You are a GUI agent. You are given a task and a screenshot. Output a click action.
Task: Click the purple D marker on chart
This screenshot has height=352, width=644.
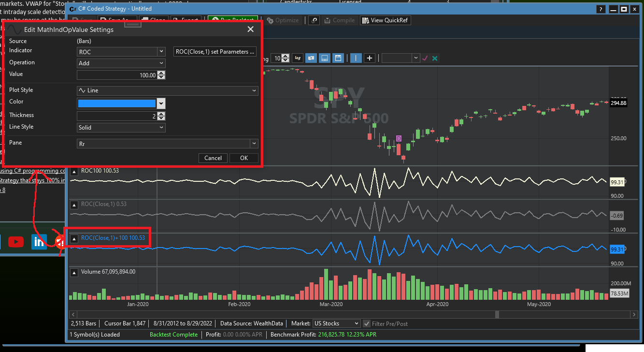click(399, 138)
